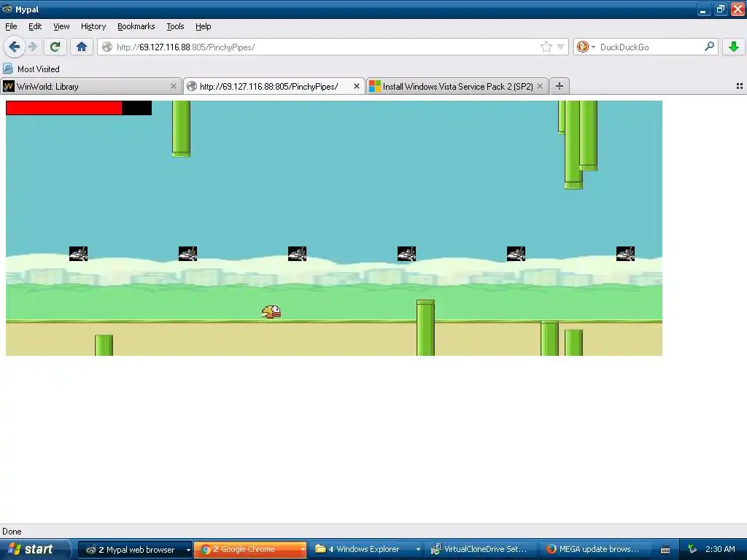Close the WinWorld: Library tab
The width and height of the screenshot is (747, 560).
(174, 86)
